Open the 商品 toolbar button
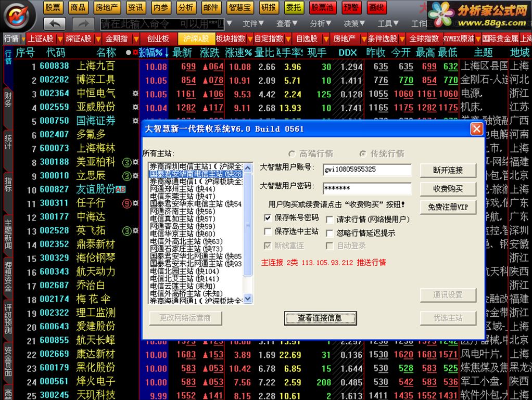532x400 pixels. (78, 7)
